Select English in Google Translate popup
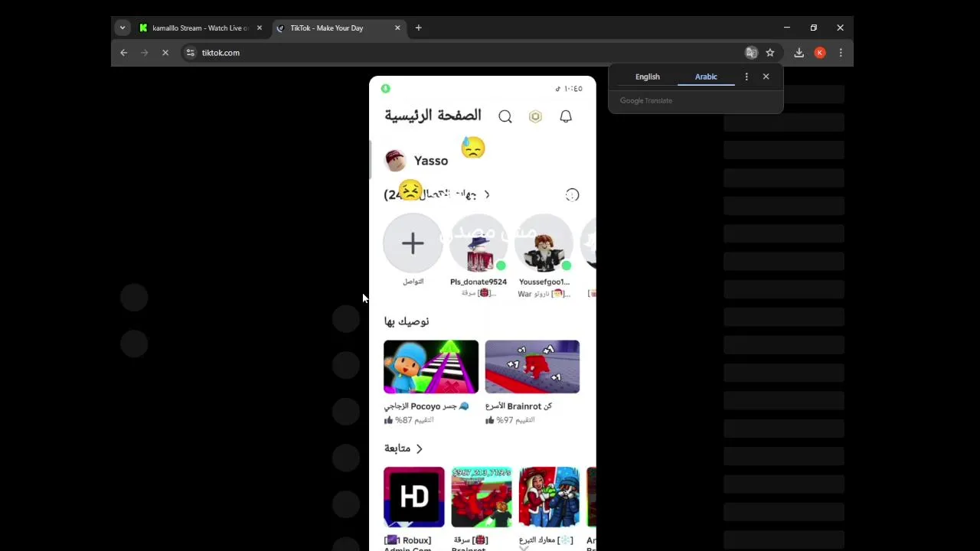980x551 pixels. (647, 77)
